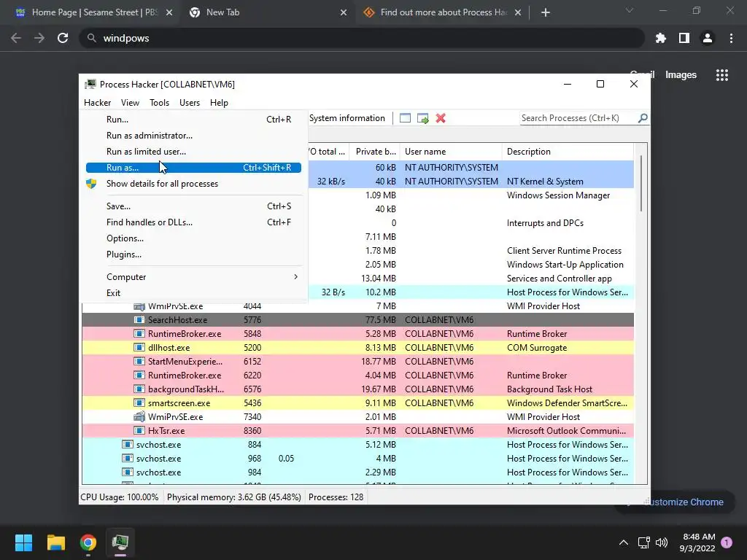Click the Images link on Google
747x560 pixels.
[x=681, y=75]
